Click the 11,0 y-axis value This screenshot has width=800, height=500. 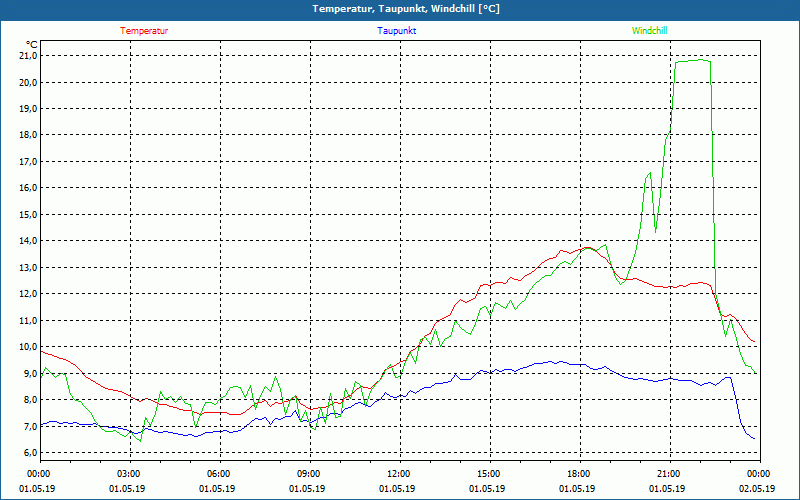(x=28, y=320)
